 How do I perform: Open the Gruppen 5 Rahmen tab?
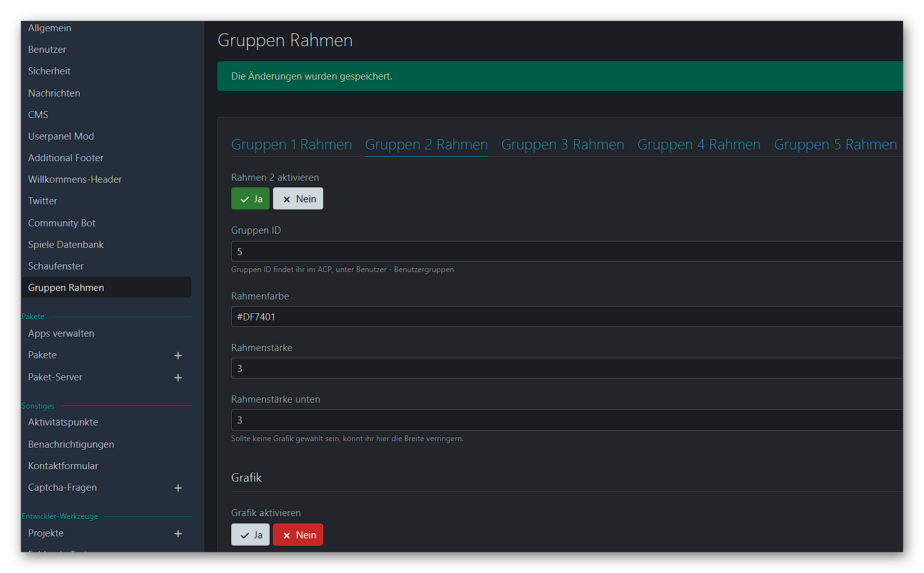coord(835,145)
